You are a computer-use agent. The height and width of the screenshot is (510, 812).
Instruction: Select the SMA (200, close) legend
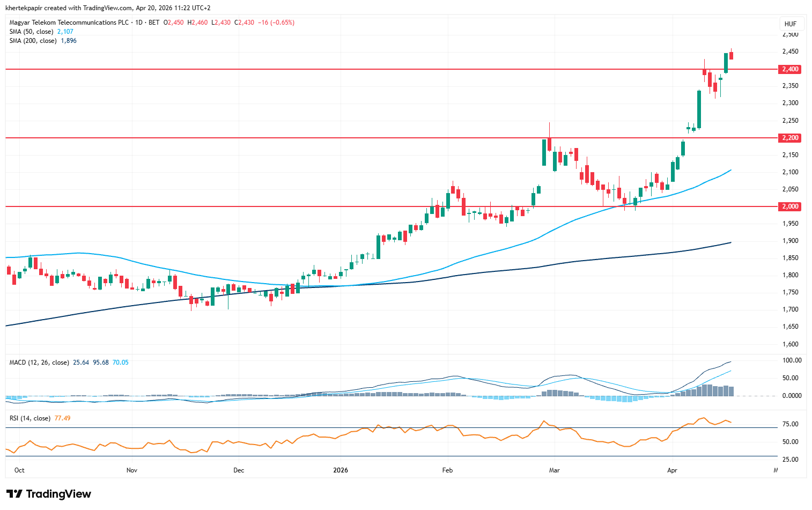33,41
